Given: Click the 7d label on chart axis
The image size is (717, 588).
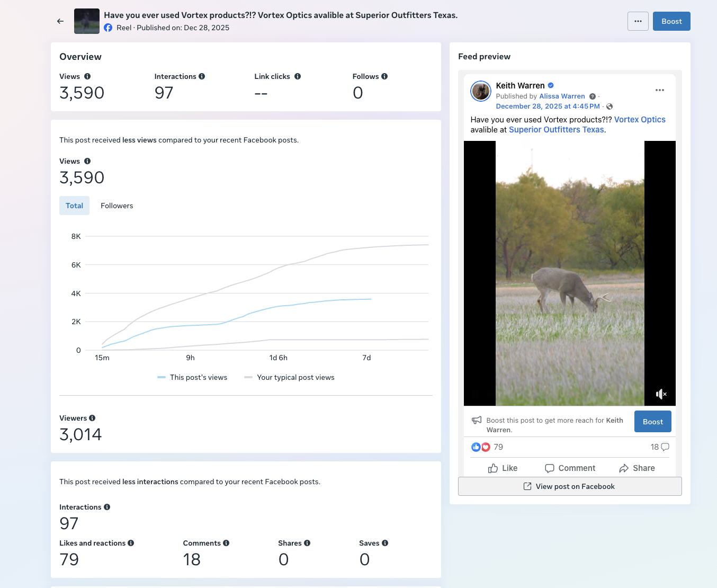Looking at the screenshot, I should coord(366,358).
